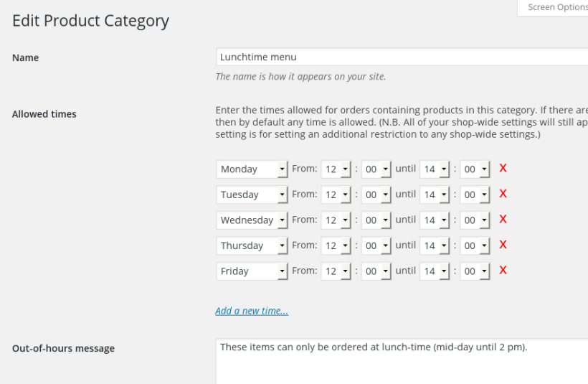Open Wednesday's until hour dropdown
Image resolution: width=588 pixels, height=384 pixels.
pos(435,220)
